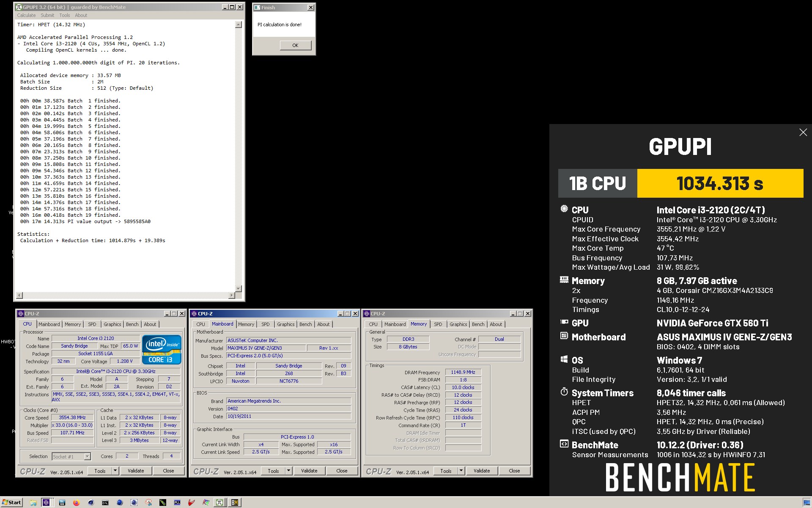Click the Show desktop button on the taskbar

(807, 502)
